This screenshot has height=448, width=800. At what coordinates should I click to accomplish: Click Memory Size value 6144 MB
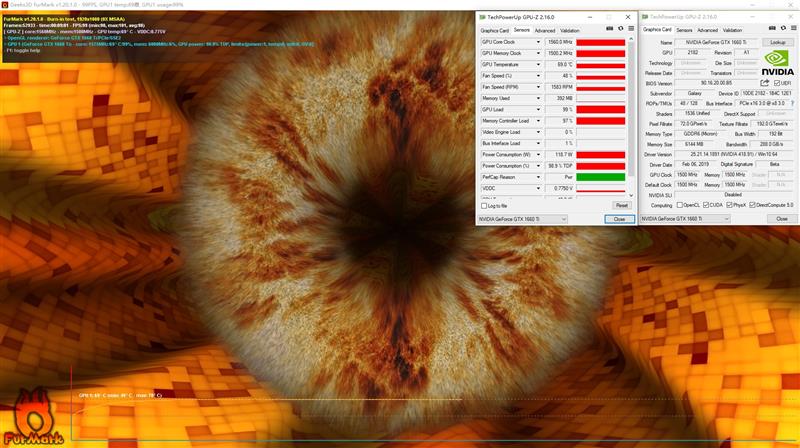click(x=694, y=144)
